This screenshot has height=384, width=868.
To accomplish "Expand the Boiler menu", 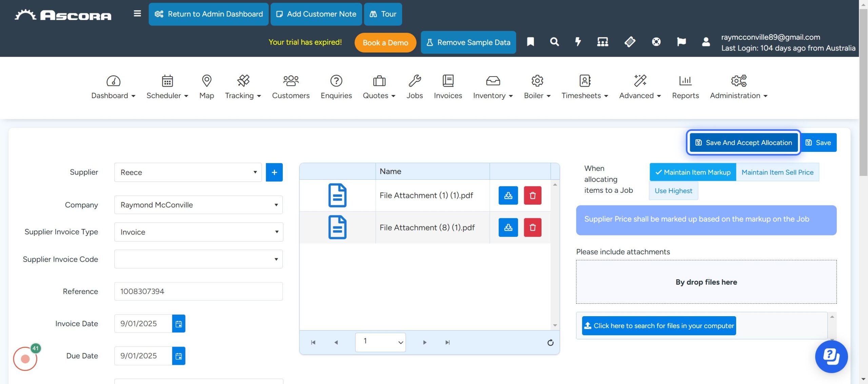I will (x=537, y=87).
